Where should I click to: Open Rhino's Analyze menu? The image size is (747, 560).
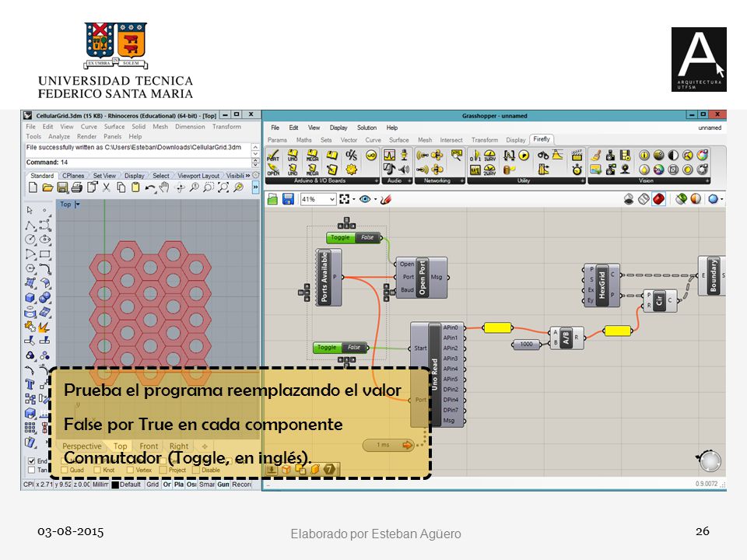[59, 136]
